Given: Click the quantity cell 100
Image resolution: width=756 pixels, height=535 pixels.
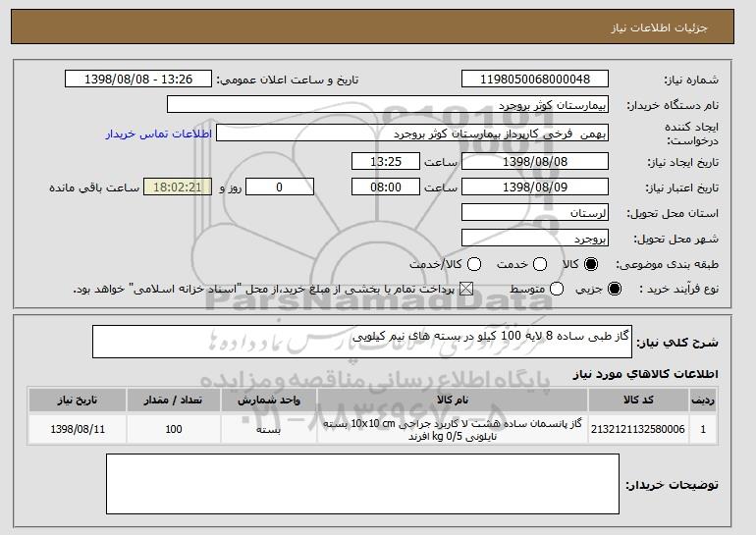Looking at the screenshot, I should coord(173,429).
